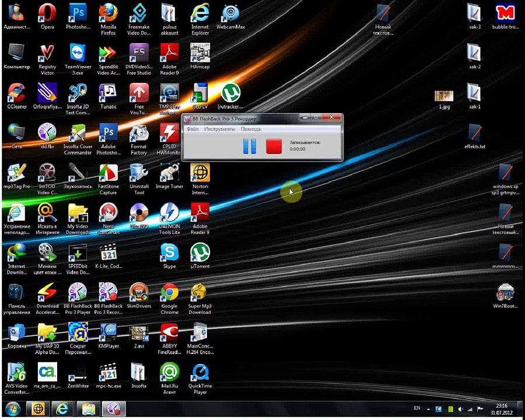Open the Windows Start menu
Image resolution: width=525 pixels, height=420 pixels.
click(x=13, y=409)
